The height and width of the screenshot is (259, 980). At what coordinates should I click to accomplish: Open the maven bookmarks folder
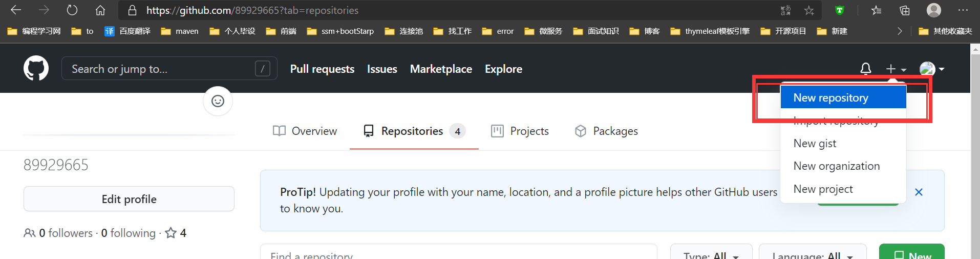point(180,31)
